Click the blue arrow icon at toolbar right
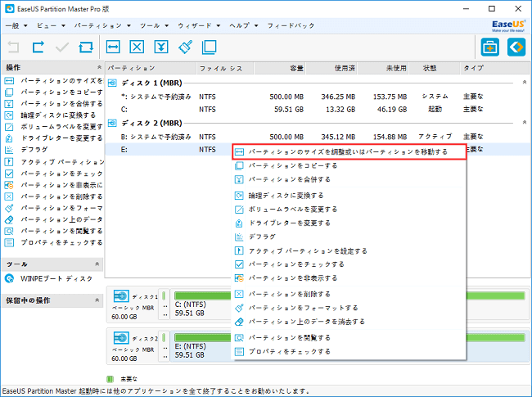Screen dimensions: 532x397 pyautogui.click(x=516, y=47)
